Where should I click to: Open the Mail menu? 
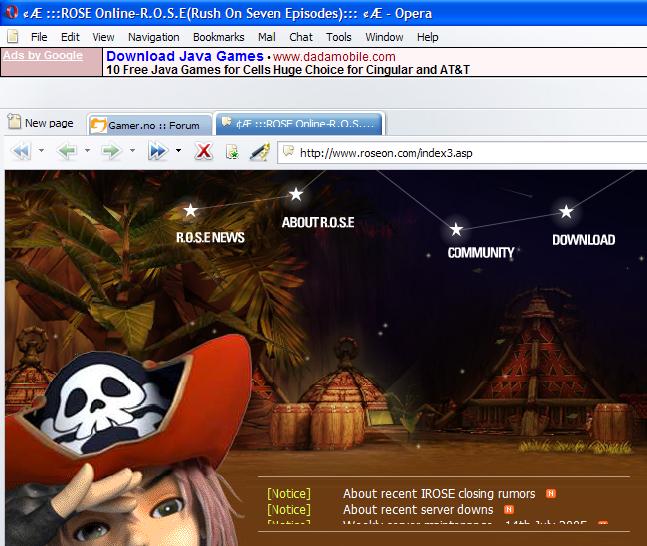point(267,37)
